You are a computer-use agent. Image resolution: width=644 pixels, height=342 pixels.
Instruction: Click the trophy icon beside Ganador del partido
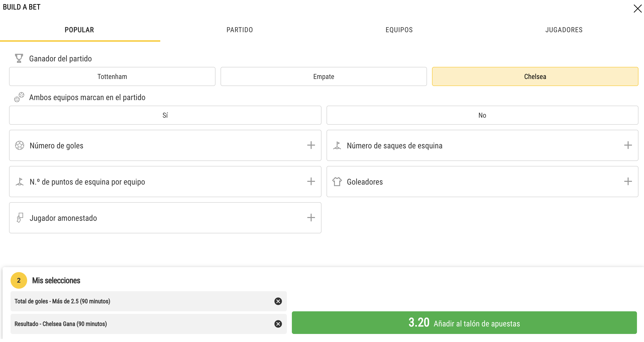(19, 58)
